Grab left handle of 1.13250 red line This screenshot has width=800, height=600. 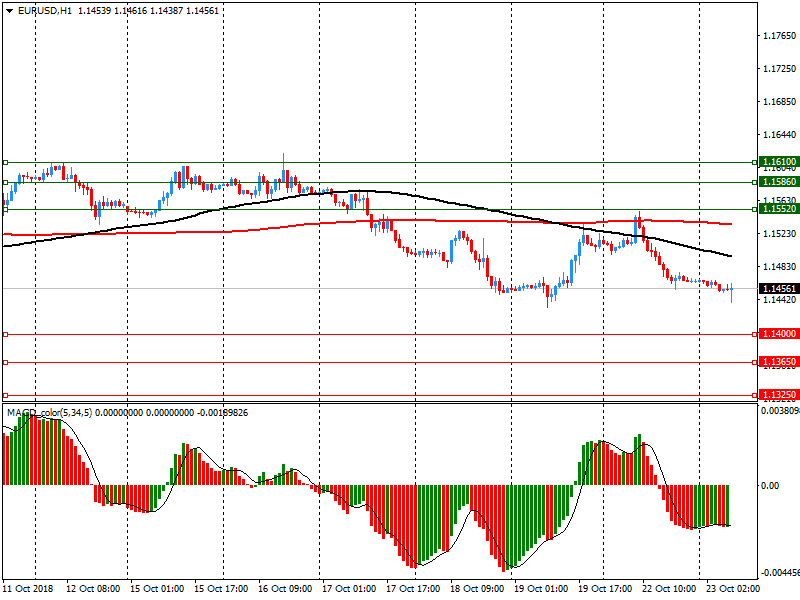pyautogui.click(x=5, y=395)
